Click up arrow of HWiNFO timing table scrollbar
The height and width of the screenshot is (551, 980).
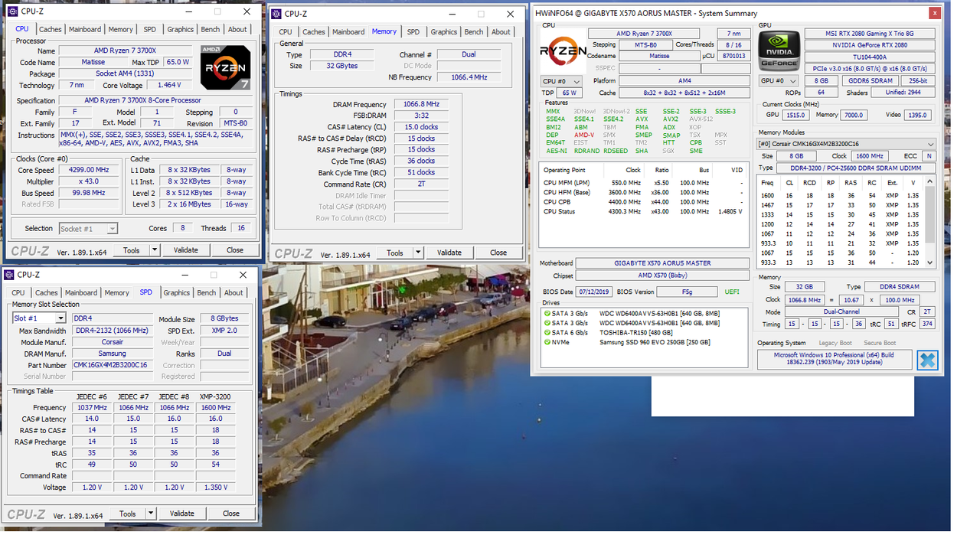pyautogui.click(x=931, y=182)
